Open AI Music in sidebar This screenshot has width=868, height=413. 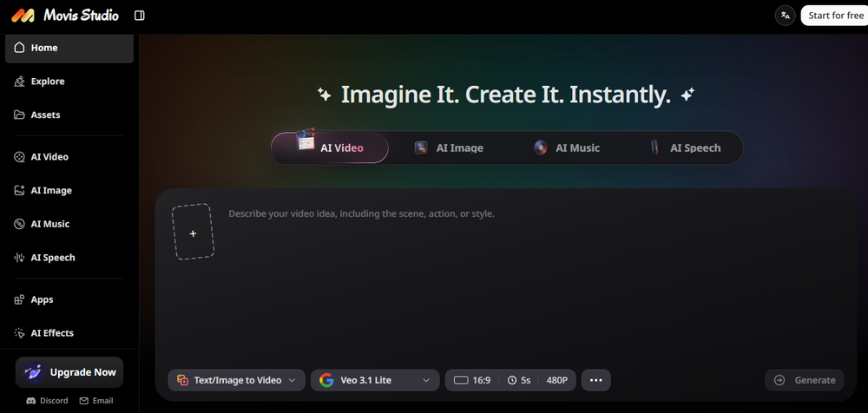tap(69, 224)
